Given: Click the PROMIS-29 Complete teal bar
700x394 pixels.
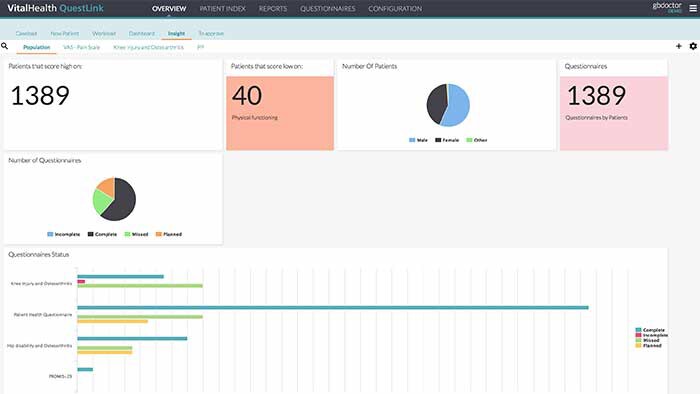Looking at the screenshot, I should [85, 369].
